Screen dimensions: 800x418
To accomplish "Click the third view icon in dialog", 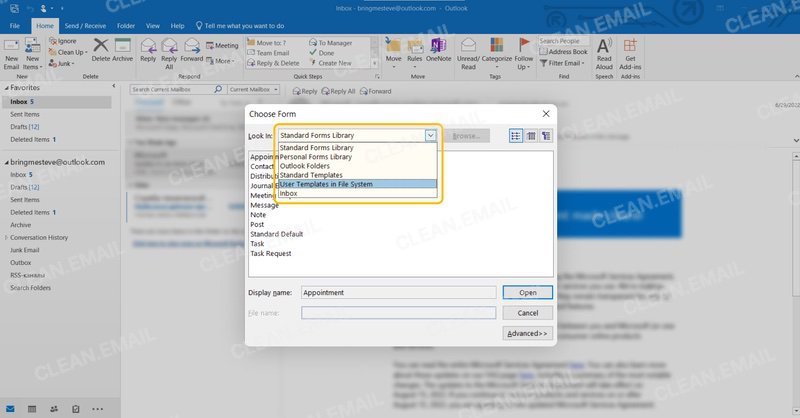I will pos(546,136).
